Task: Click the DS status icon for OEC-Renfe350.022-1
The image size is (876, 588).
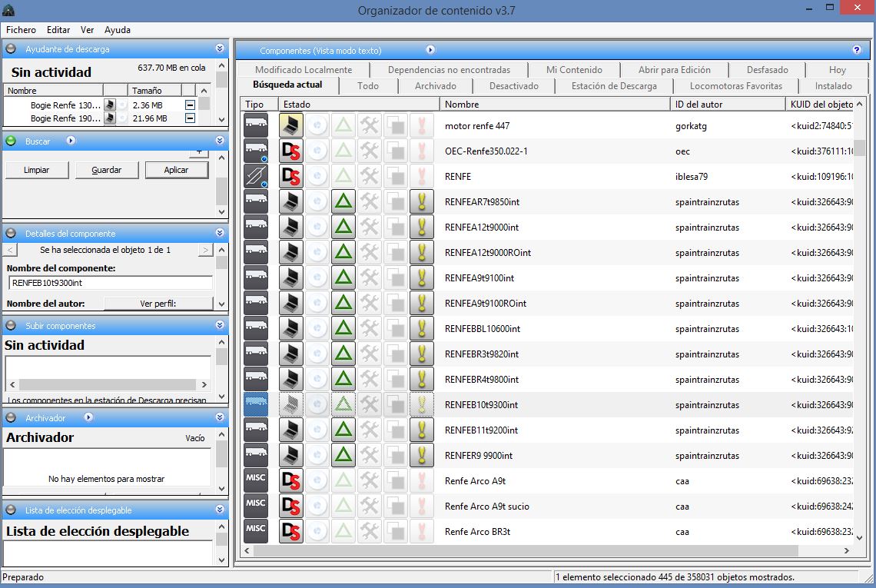Action: point(290,151)
